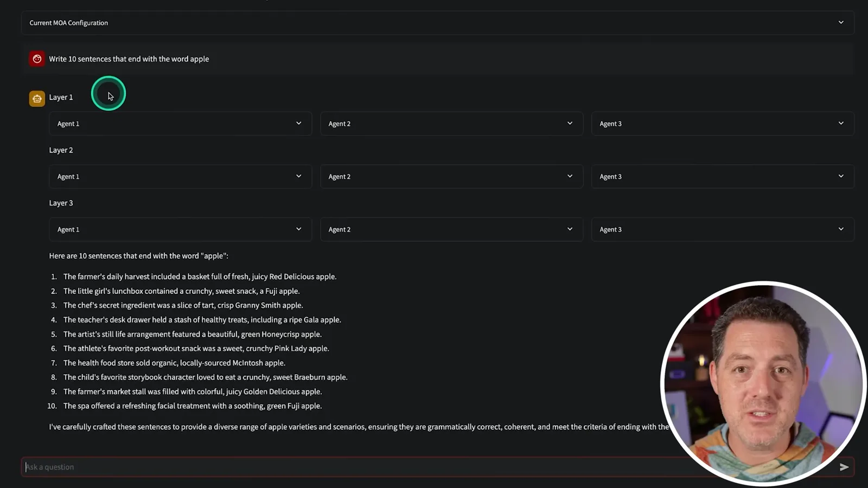Image resolution: width=868 pixels, height=488 pixels.
Task: Click the prompt text "Write 10 sentences that end with the word apple"
Action: click(129, 59)
